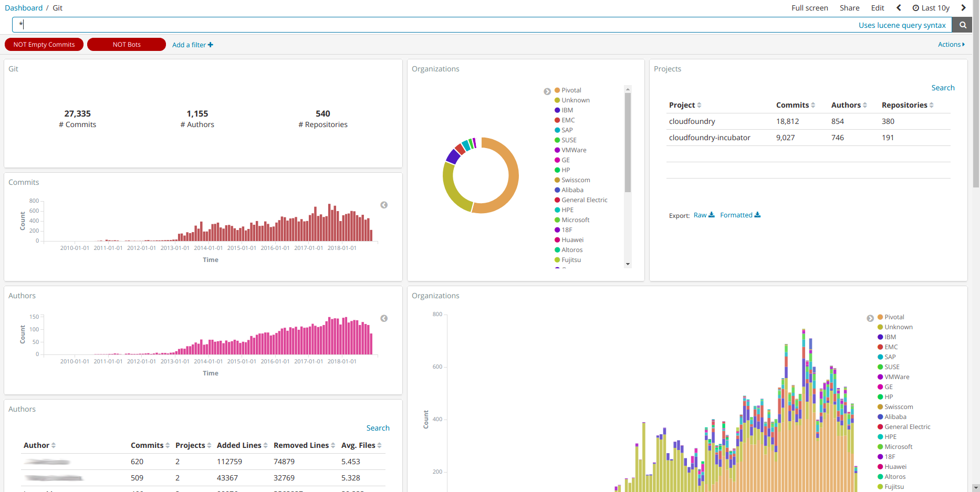Toggle the NOT Empty Commits filter
The width and height of the screenshot is (980, 492).
tap(44, 45)
